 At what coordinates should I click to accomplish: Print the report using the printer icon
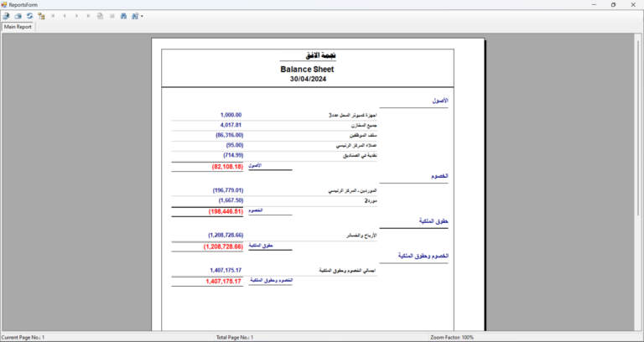pos(18,16)
